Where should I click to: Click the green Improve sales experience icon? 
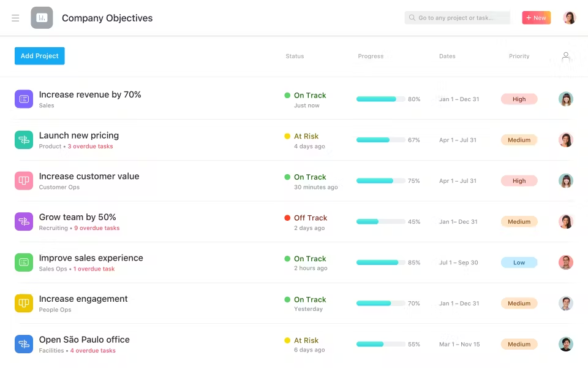tap(24, 263)
